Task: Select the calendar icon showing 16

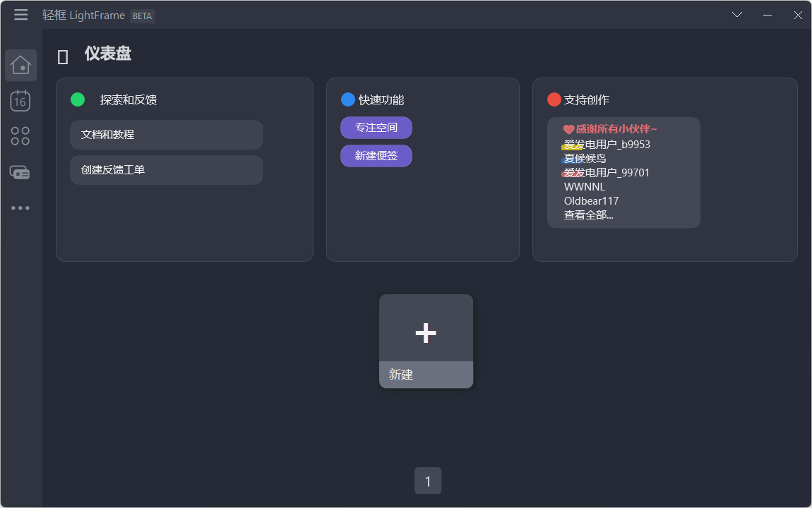Action: [x=20, y=101]
